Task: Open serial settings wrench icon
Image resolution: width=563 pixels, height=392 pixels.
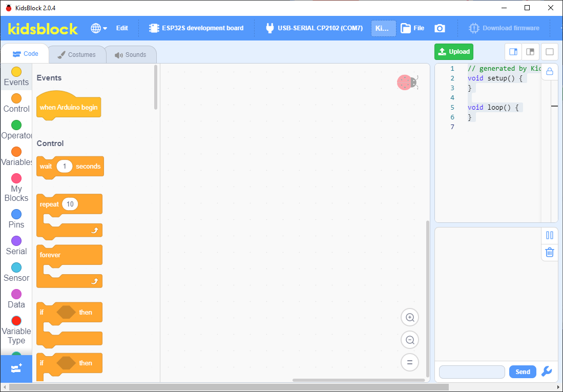Action: tap(547, 372)
